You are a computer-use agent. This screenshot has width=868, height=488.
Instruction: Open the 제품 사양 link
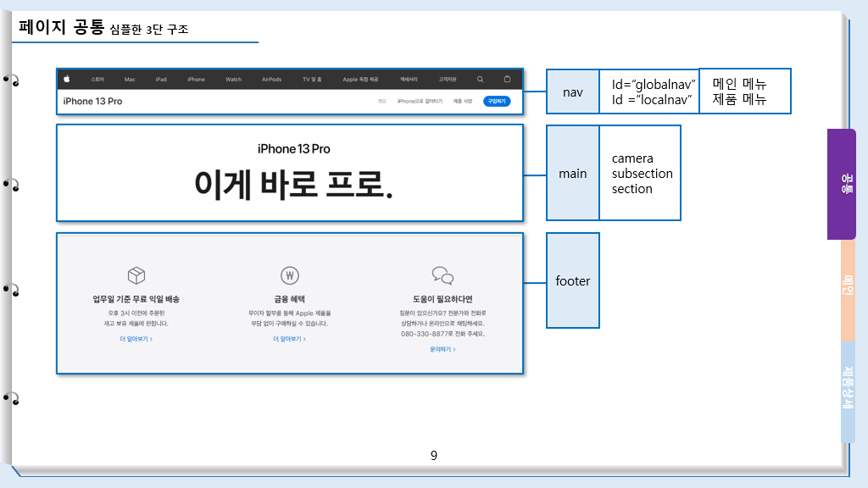[463, 102]
